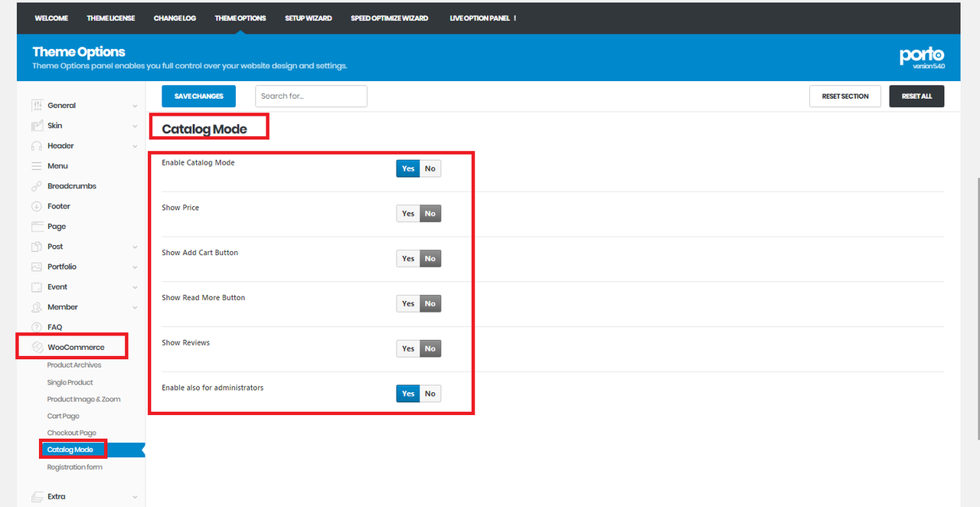Click the Reset Section button

click(845, 96)
